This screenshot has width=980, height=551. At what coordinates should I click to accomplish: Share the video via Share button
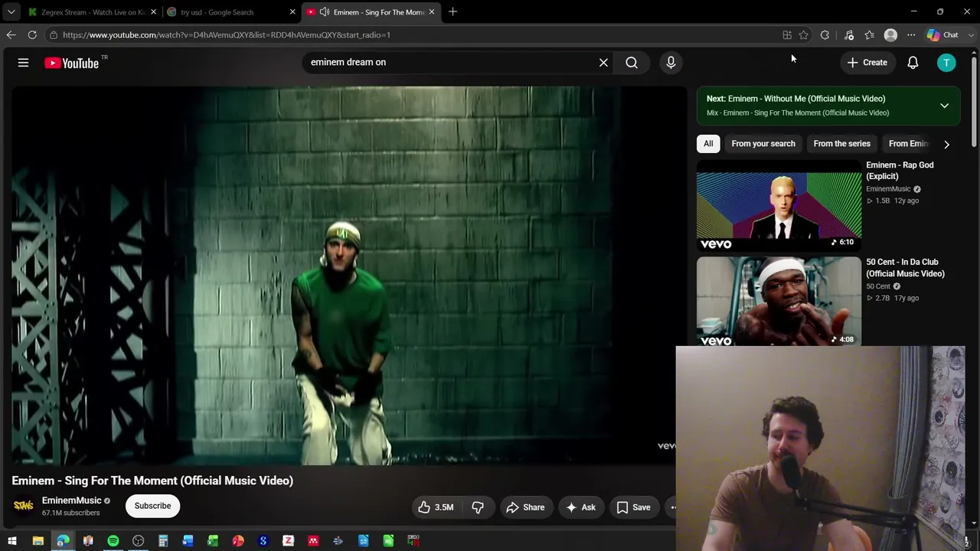[x=525, y=507]
